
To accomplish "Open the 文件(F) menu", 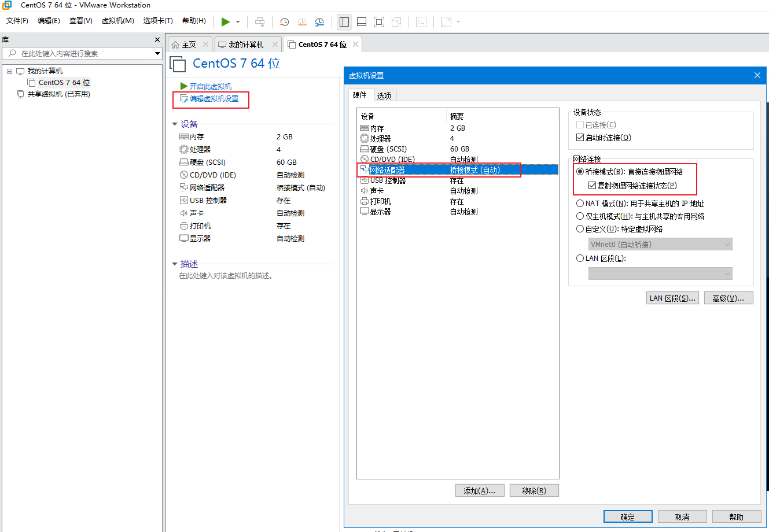I will (17, 21).
